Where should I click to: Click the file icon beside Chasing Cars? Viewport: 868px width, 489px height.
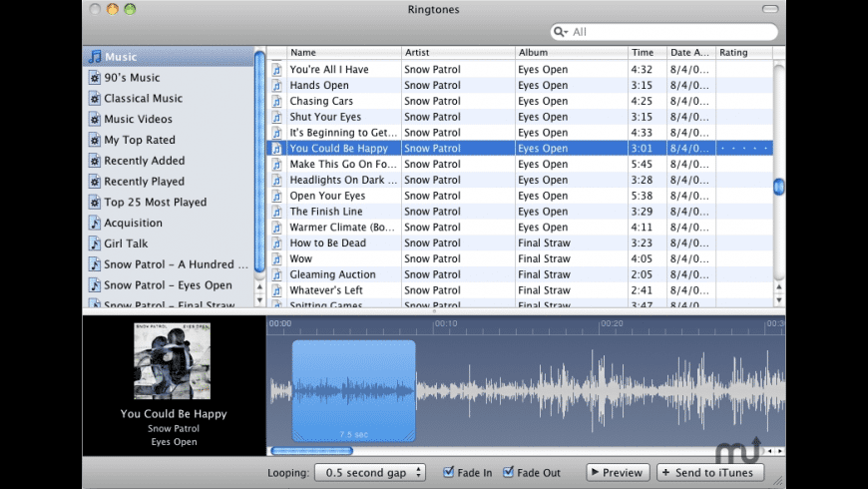[x=276, y=101]
